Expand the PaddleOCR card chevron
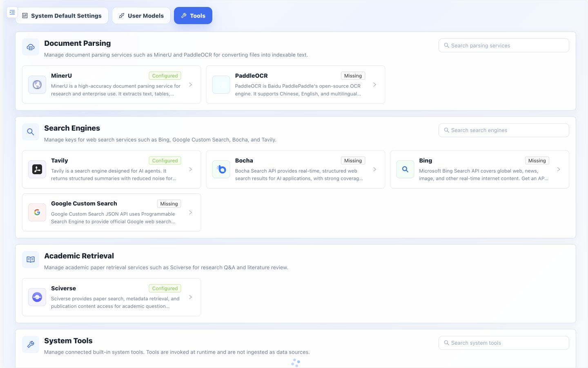This screenshot has width=588, height=368. [x=375, y=85]
